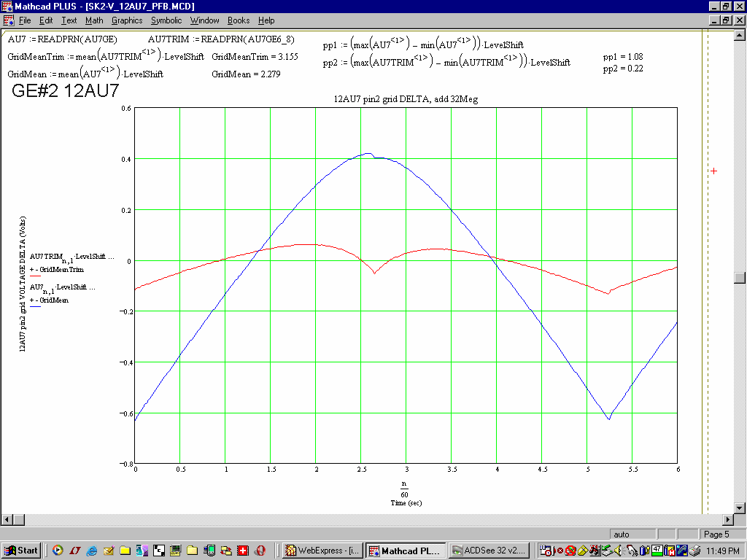Open the File menu
This screenshot has width=747, height=560.
[x=25, y=20]
